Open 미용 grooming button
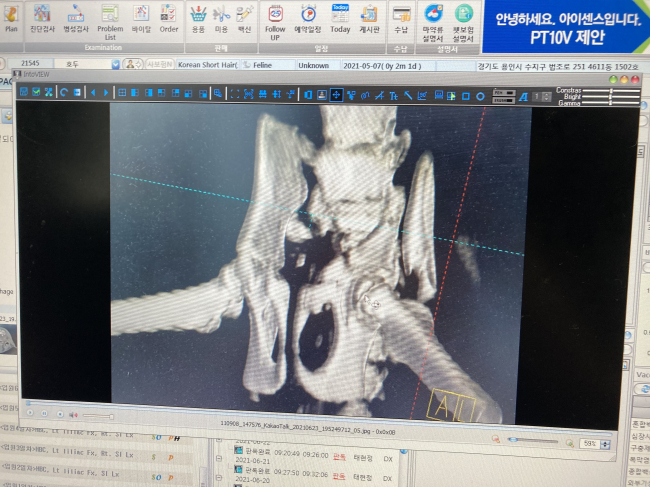Screen dimensions: 650x487 click(221, 19)
